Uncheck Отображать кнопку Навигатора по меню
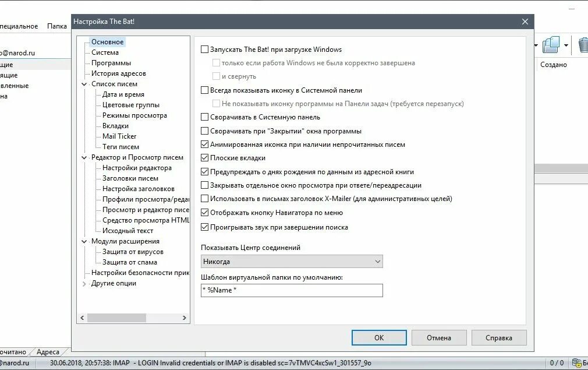This screenshot has height=370, width=588. (204, 213)
